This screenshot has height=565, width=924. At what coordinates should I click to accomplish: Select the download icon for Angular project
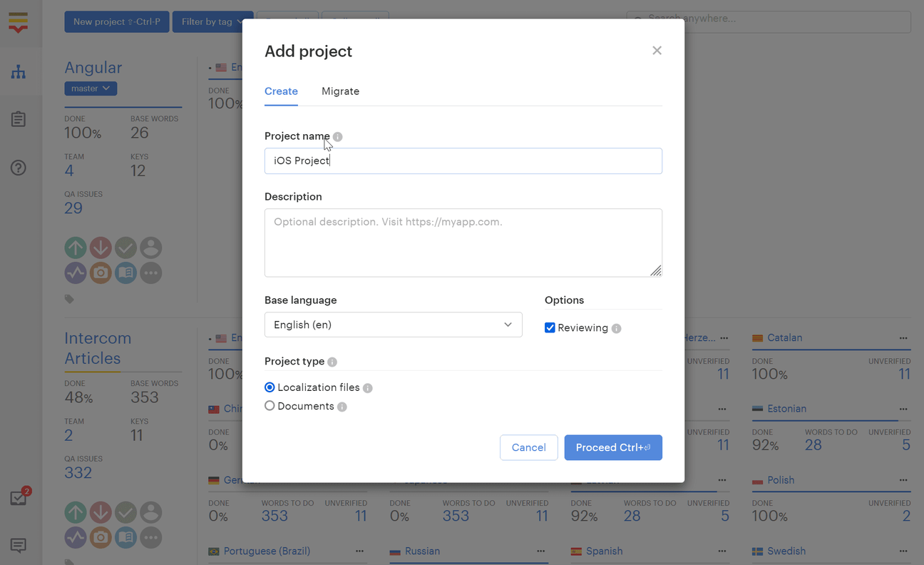point(101,248)
